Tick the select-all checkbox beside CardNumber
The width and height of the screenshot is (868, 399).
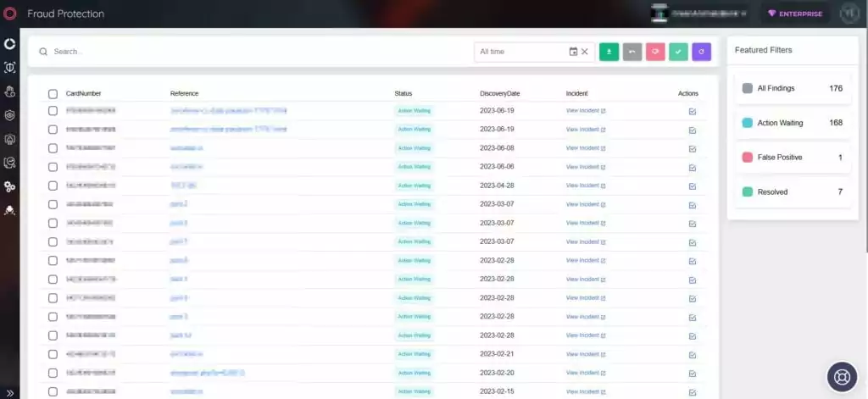click(x=53, y=93)
